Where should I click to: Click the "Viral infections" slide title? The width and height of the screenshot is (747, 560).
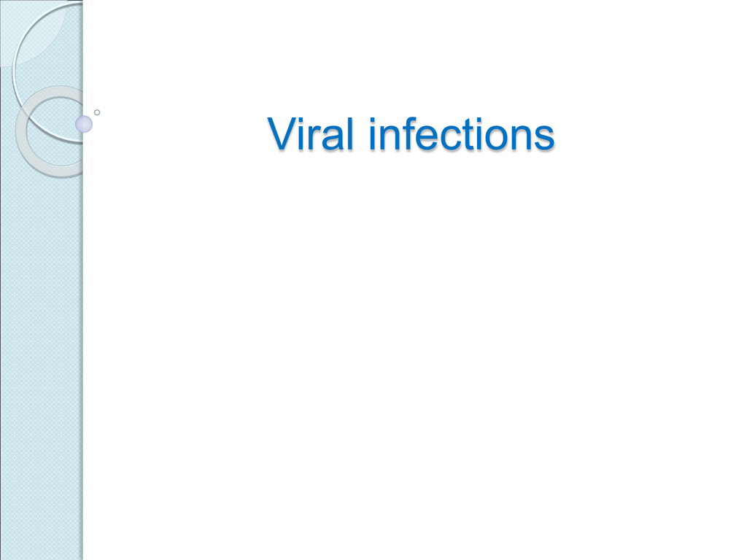pyautogui.click(x=411, y=134)
